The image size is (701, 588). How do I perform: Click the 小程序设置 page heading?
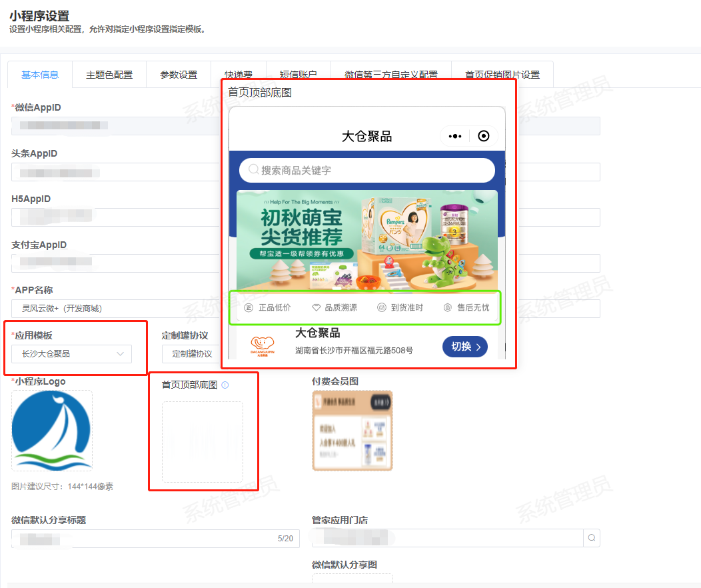coord(39,16)
